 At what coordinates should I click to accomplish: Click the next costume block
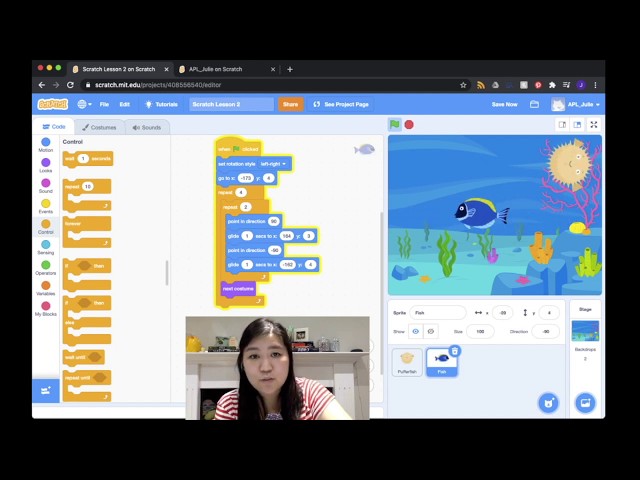point(238,289)
